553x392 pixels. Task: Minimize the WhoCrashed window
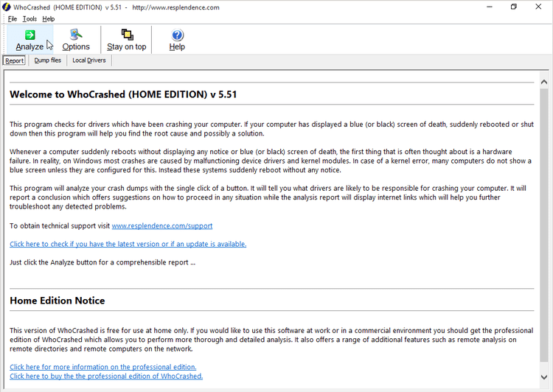pos(489,7)
